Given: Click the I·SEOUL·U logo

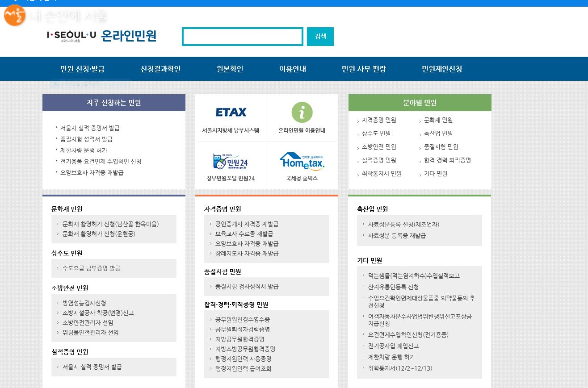Looking at the screenshot, I should tap(71, 36).
